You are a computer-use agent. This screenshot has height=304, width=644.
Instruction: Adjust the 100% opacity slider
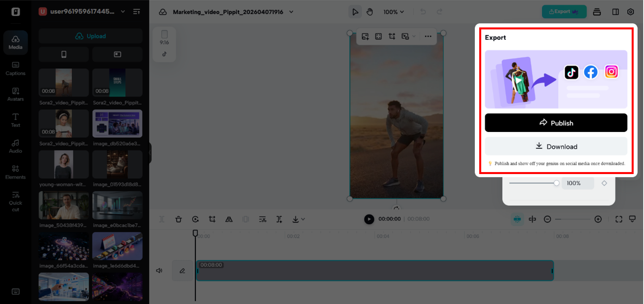[x=534, y=183]
